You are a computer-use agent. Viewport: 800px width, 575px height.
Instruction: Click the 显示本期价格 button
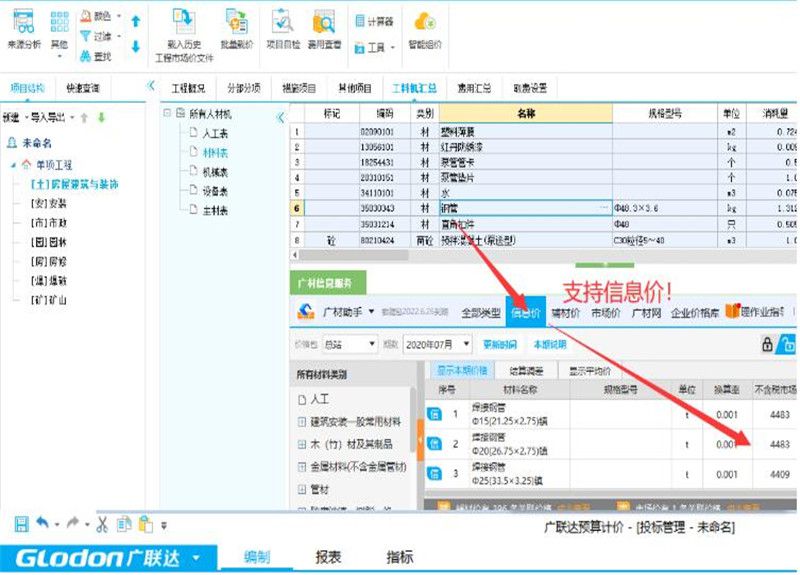click(462, 370)
